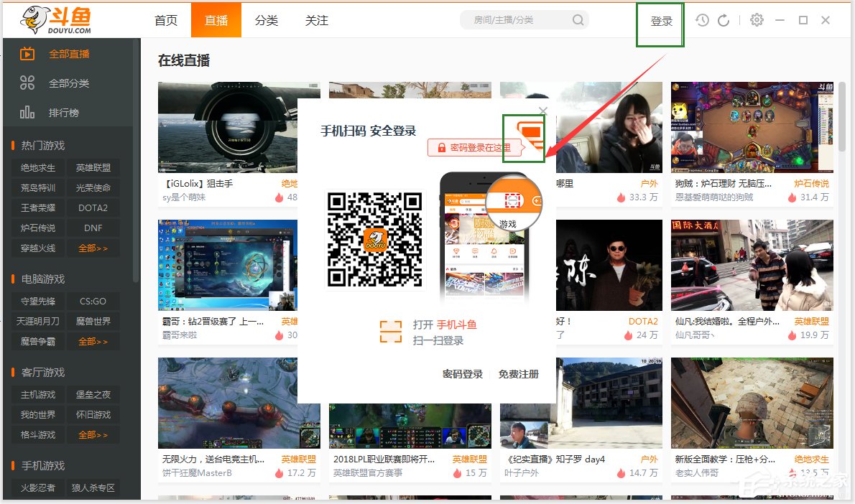Click 绝地求生 tag on 老实人伟哥 stream

(811, 459)
